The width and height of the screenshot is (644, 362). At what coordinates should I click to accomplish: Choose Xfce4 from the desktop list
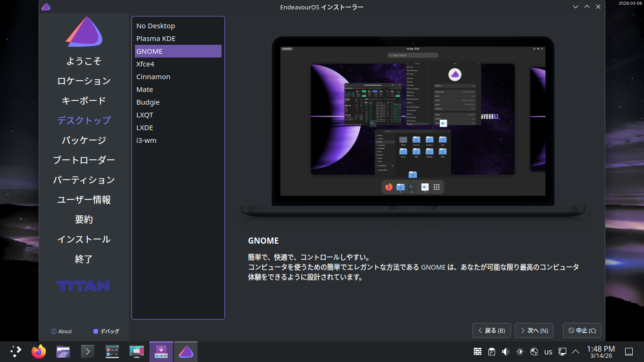[x=145, y=64]
